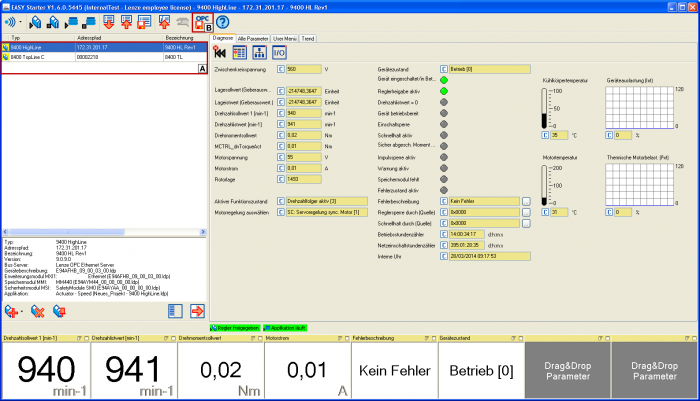Open dropdown arrow next to communication icon
The image size is (700, 401).
[x=21, y=22]
